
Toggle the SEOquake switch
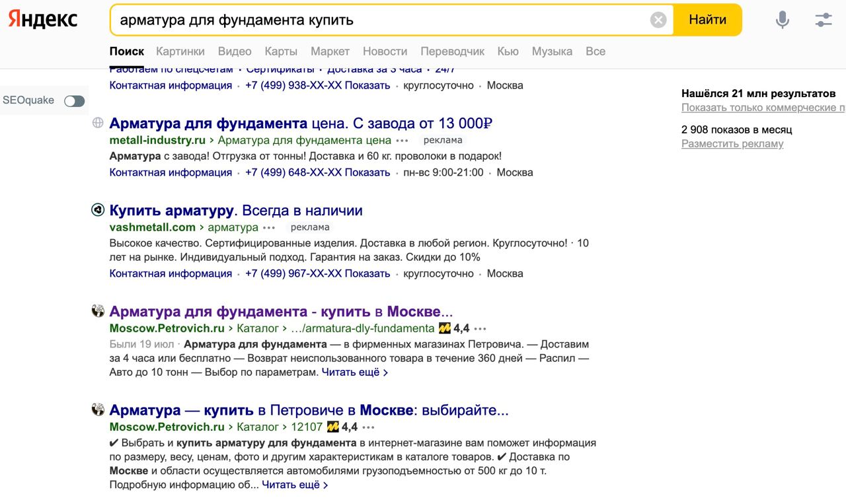(x=75, y=101)
